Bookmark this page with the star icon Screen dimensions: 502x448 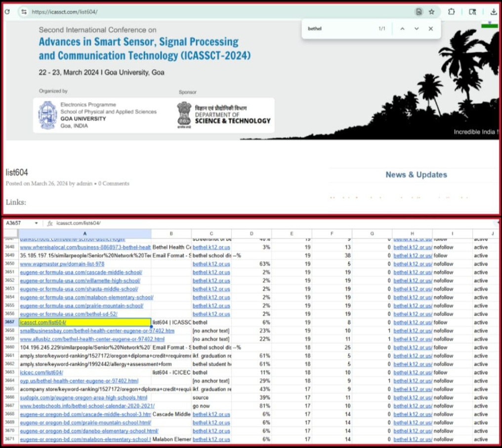431,12
